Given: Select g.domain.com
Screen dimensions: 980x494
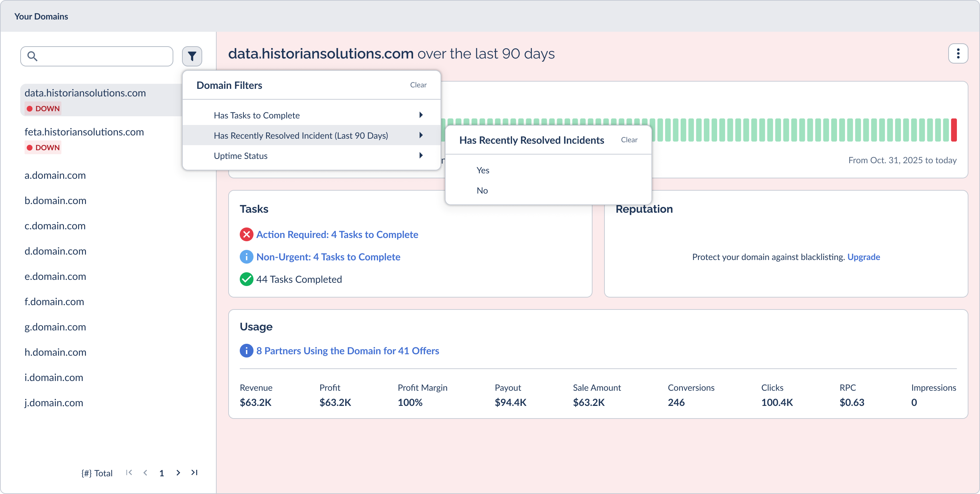Looking at the screenshot, I should (55, 327).
